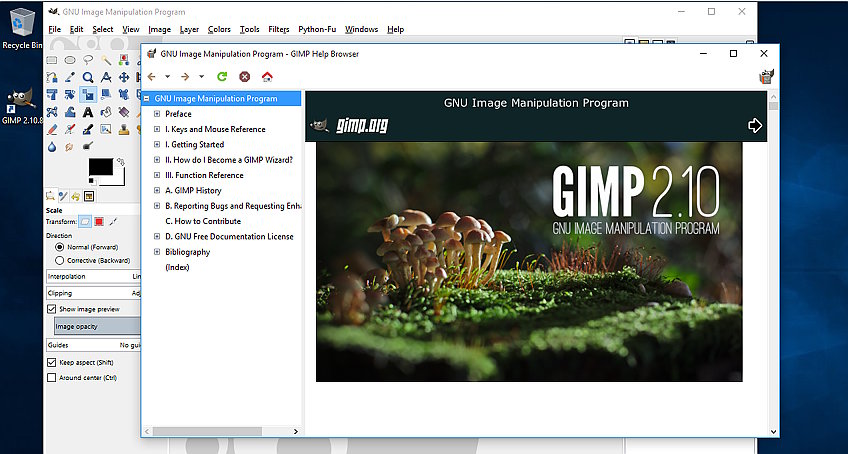Disable the Show image preview checkbox
The width and height of the screenshot is (848, 454).
[x=52, y=309]
